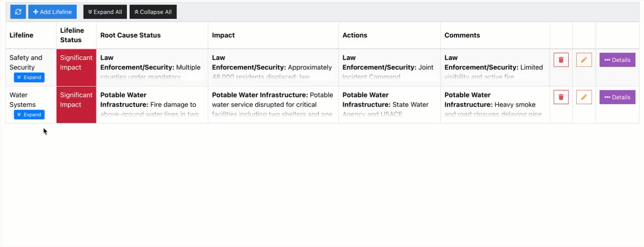The image size is (644, 247).
Task: Click the pencil icon for Water Systems
Action: (584, 97)
